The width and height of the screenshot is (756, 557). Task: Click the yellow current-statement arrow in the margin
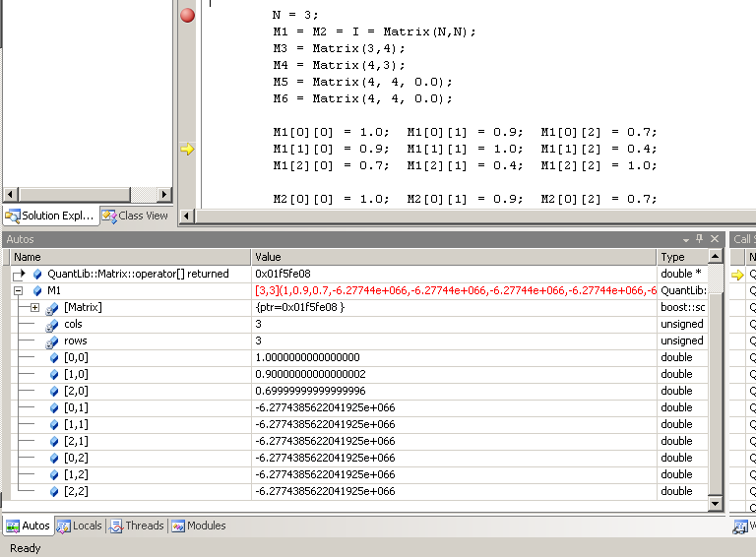click(x=187, y=149)
